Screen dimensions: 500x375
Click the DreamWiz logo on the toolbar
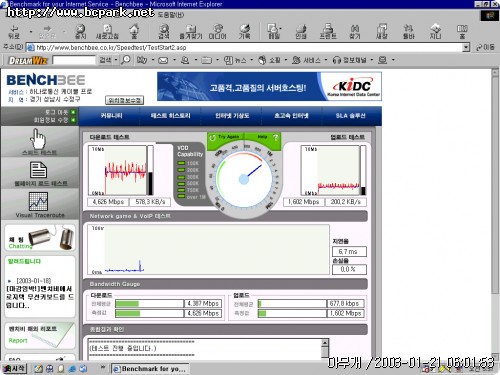click(x=28, y=60)
